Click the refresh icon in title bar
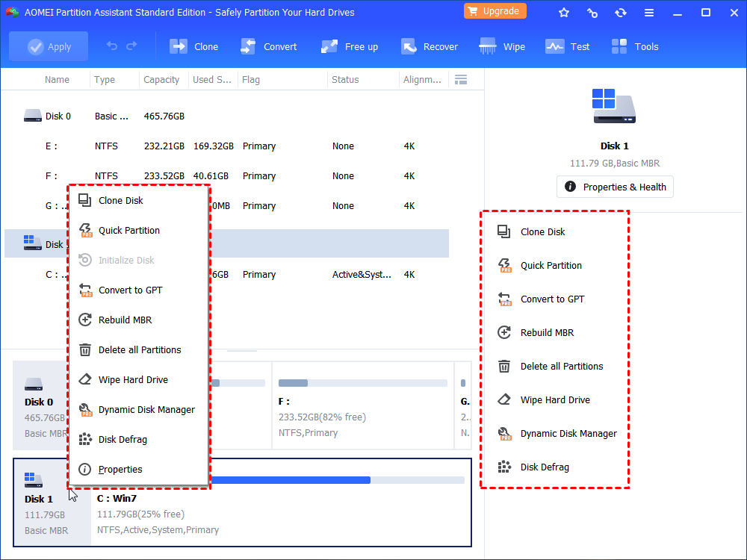Viewport: 747px width, 560px height. click(x=620, y=13)
